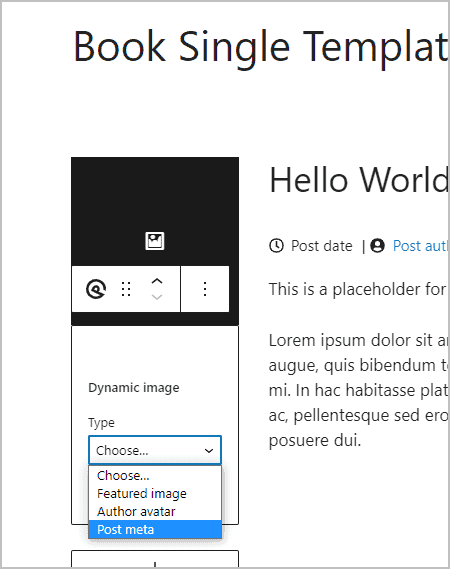
Task: Move block down with the down arrow
Action: point(157,297)
